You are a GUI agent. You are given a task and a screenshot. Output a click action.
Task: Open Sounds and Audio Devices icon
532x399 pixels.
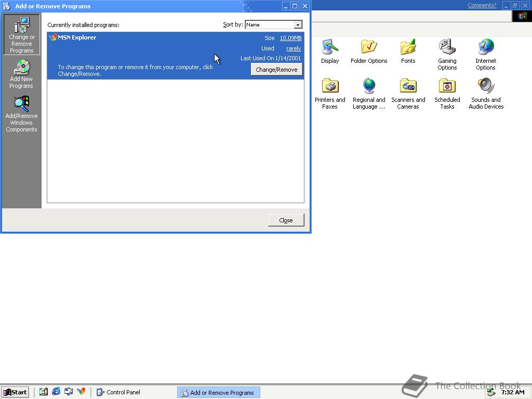(x=486, y=94)
